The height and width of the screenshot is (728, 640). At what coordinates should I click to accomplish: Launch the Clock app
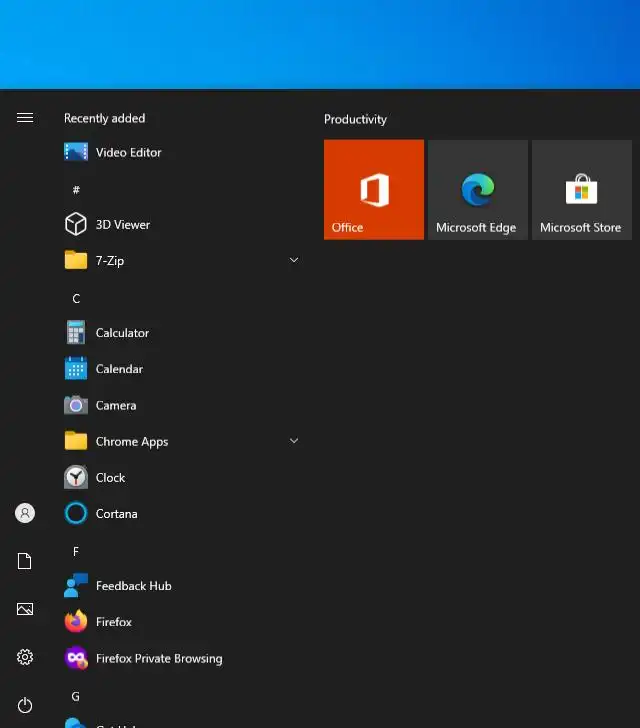click(x=181, y=478)
